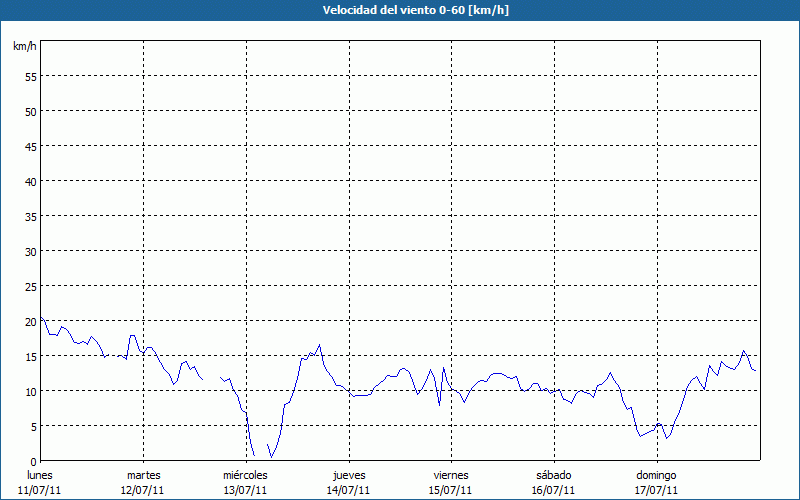Click the 10 tick label on the y-axis
The height and width of the screenshot is (500, 800).
pos(30,391)
